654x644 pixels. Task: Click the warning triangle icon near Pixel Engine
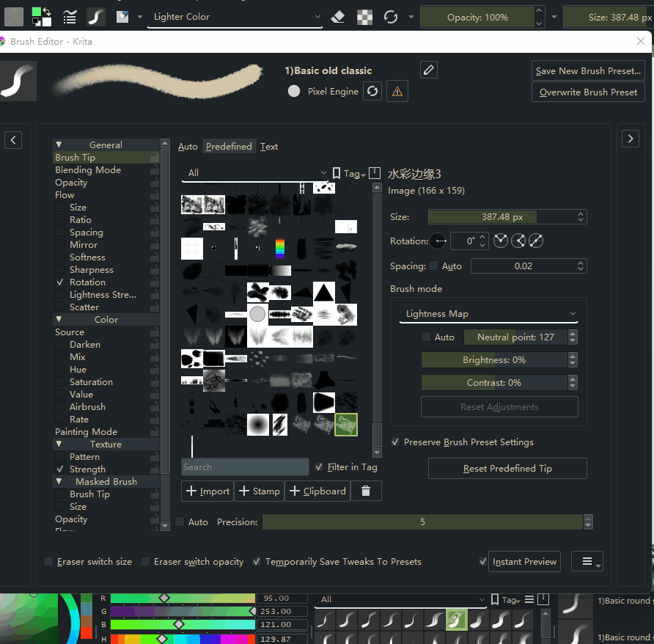pos(397,91)
